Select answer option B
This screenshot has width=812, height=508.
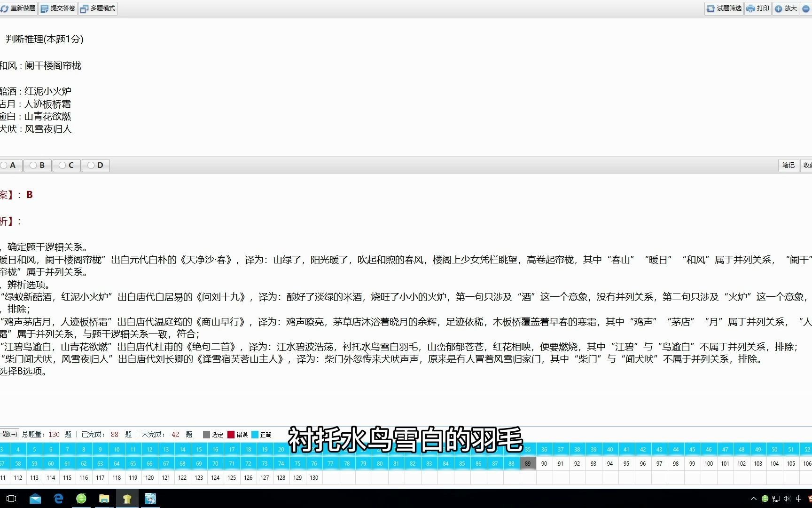[38, 166]
